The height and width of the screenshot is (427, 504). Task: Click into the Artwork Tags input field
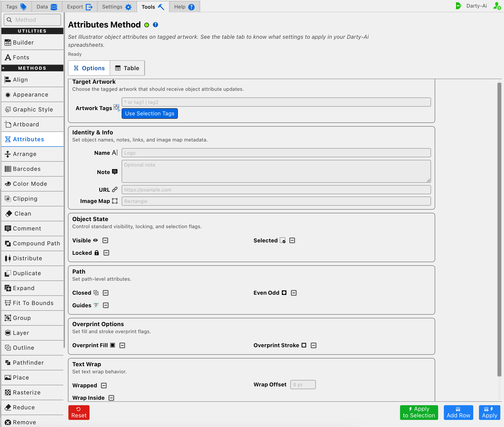point(276,102)
